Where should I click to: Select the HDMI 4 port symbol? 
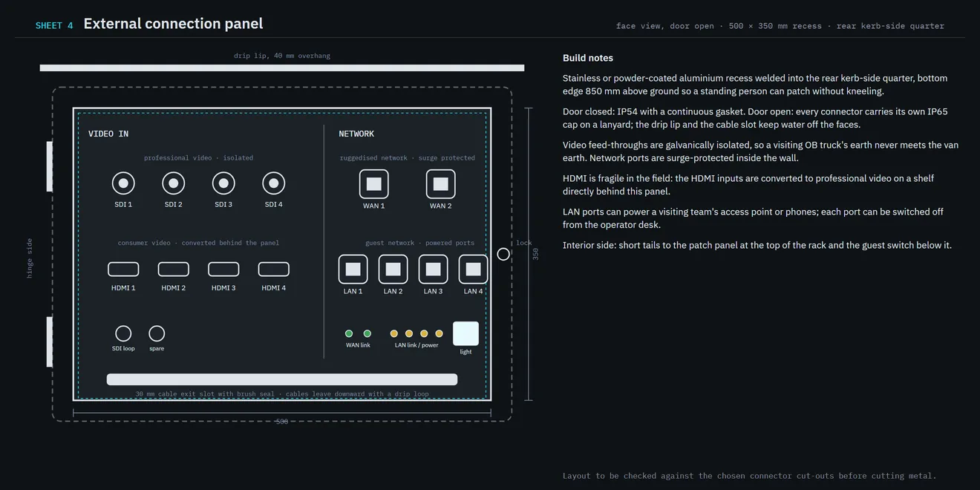[x=274, y=269]
